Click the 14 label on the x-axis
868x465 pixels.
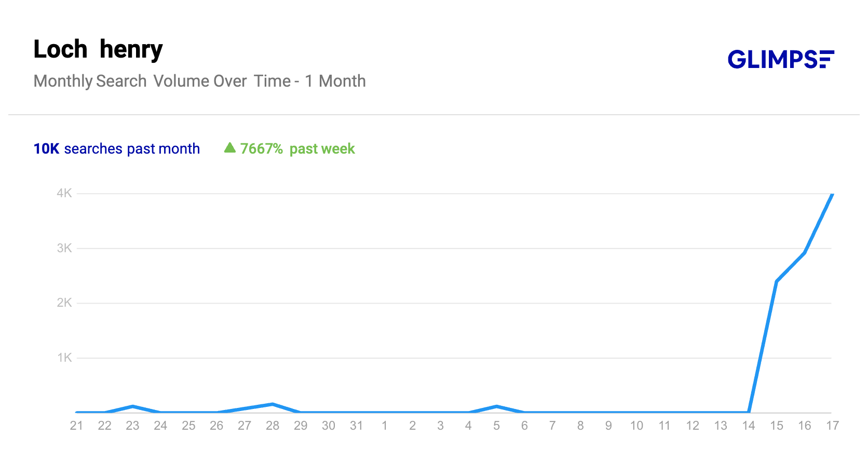coord(749,426)
